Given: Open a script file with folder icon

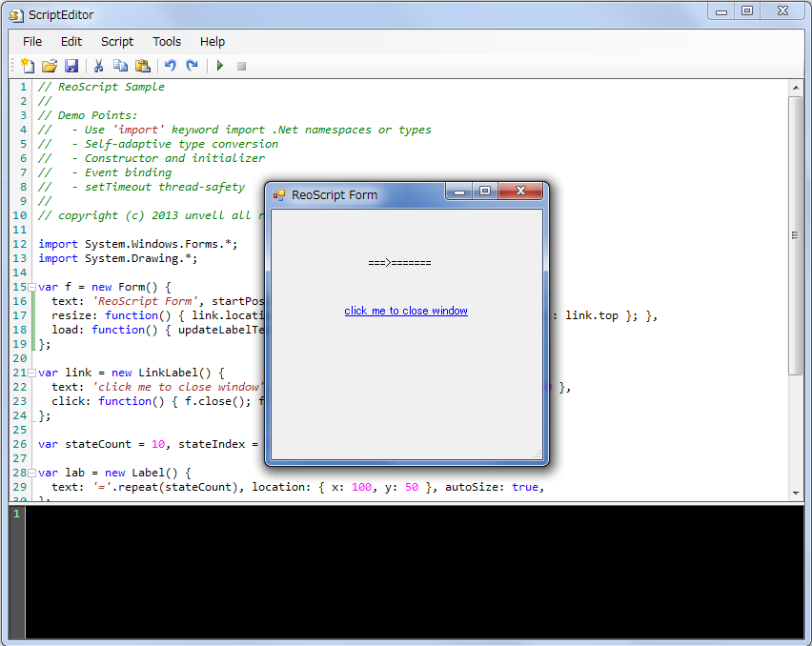Looking at the screenshot, I should [50, 66].
